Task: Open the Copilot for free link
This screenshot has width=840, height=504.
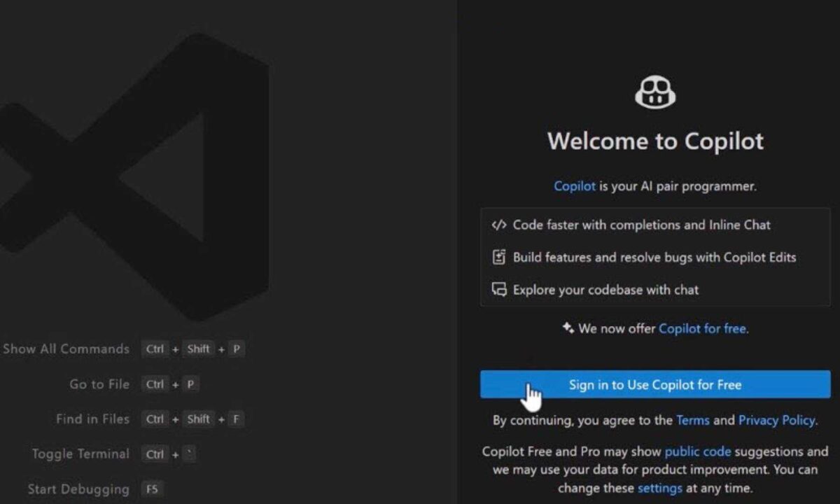Action: [x=702, y=328]
